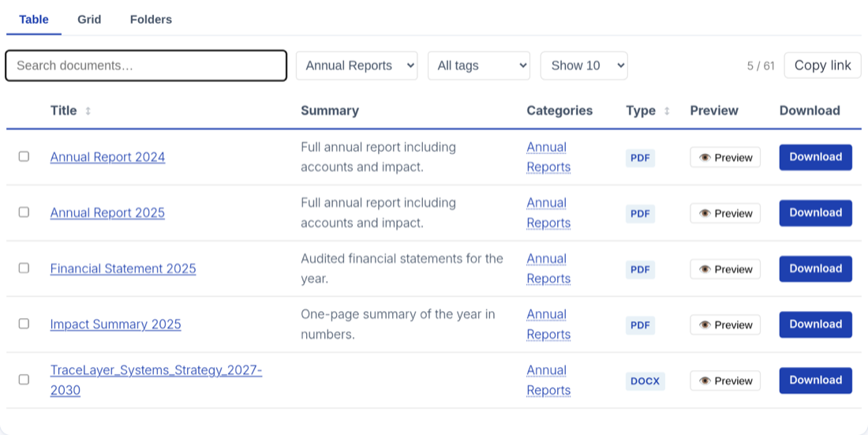Preview the Annual Report 2024 document
The width and height of the screenshot is (868, 435).
point(725,157)
